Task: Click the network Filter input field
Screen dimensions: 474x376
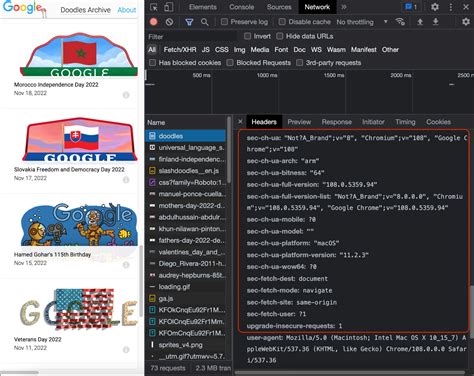Action: click(192, 37)
